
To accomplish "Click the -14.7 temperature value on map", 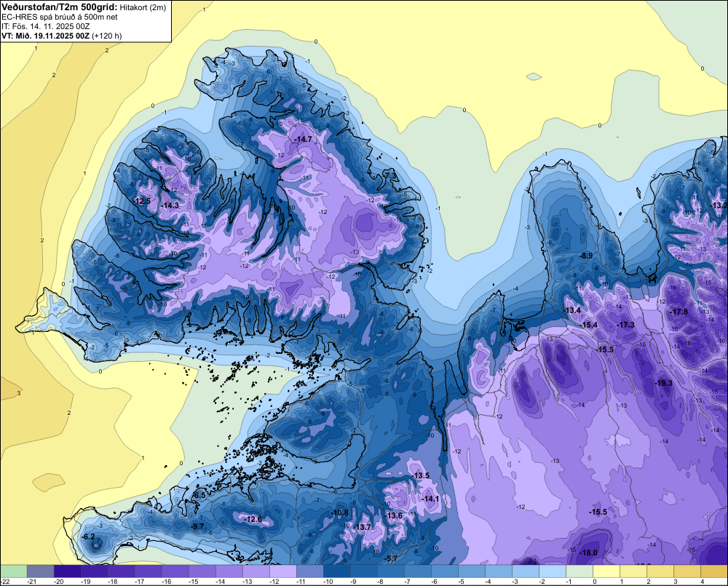I will pos(303,139).
